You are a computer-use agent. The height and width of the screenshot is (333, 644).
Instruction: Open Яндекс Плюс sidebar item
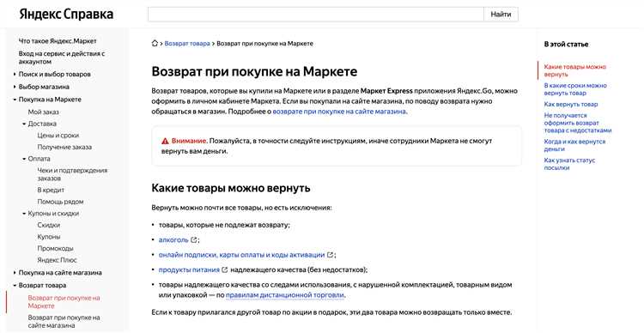(x=57, y=260)
